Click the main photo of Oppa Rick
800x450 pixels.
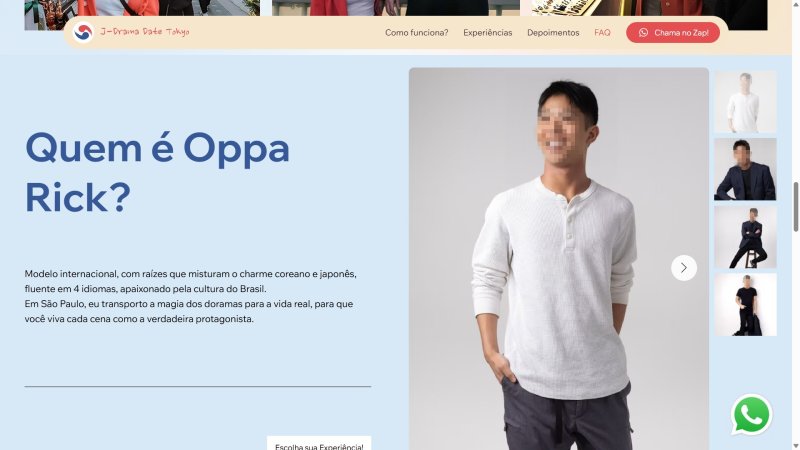559,259
